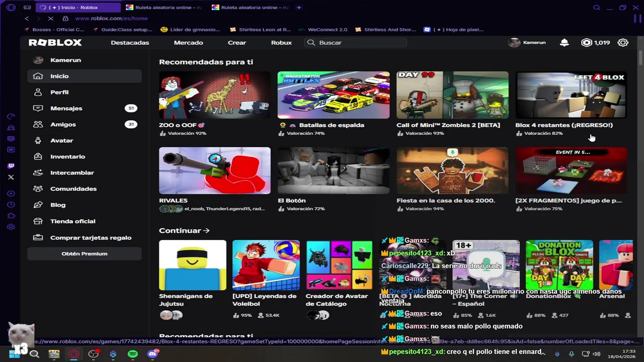Open the Robux balance 1,019
Viewport: 644px width, 362px height.
[596, 43]
